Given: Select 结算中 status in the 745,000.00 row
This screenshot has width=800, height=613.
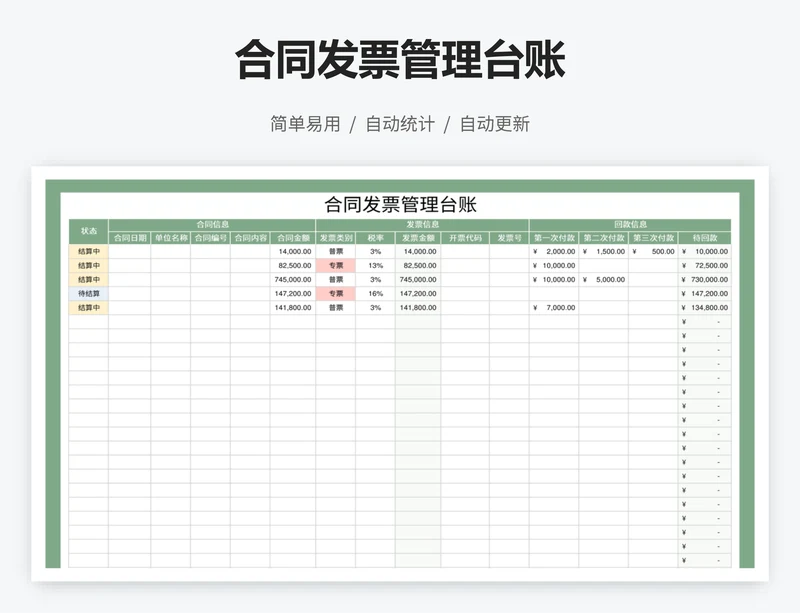Looking at the screenshot, I should (89, 280).
